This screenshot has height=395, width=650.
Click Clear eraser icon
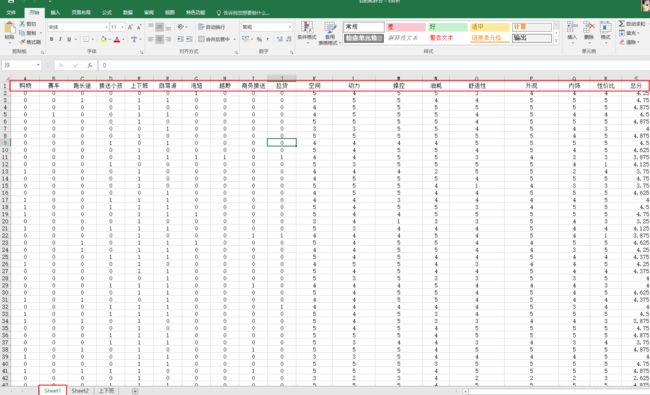[x=621, y=42]
